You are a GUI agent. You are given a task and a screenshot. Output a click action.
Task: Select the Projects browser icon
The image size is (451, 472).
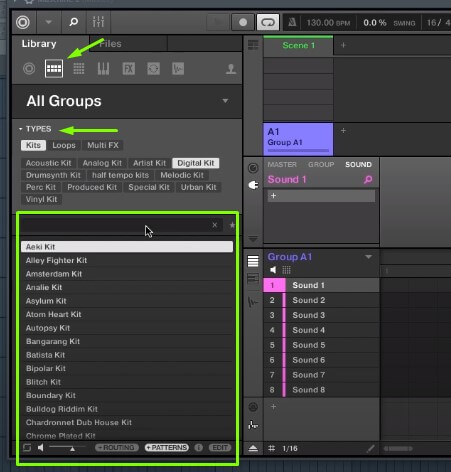(x=29, y=69)
